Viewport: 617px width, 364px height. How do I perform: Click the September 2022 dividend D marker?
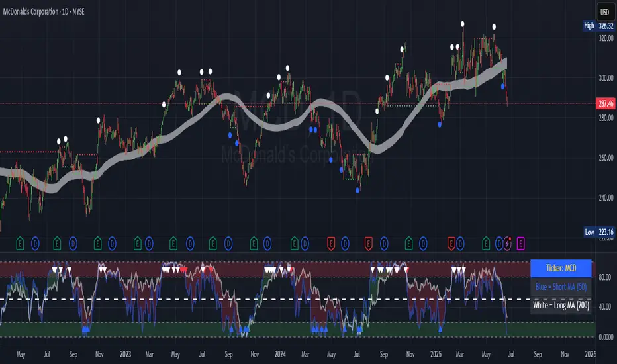73,244
